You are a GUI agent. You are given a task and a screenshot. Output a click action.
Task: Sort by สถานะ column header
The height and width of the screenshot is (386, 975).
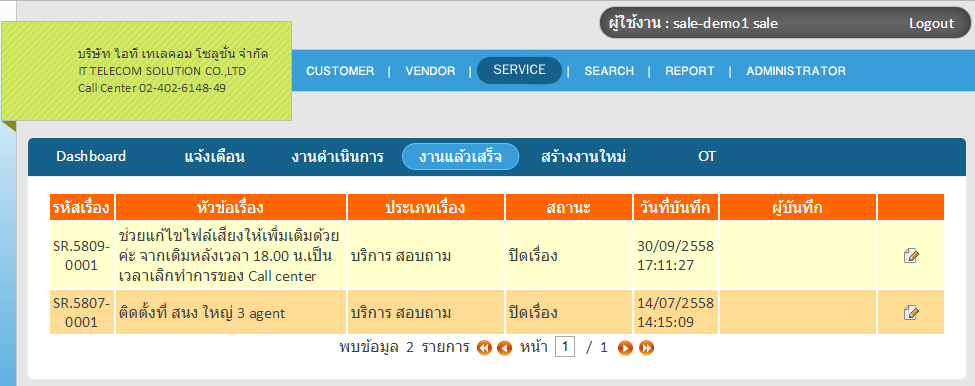[x=569, y=207]
